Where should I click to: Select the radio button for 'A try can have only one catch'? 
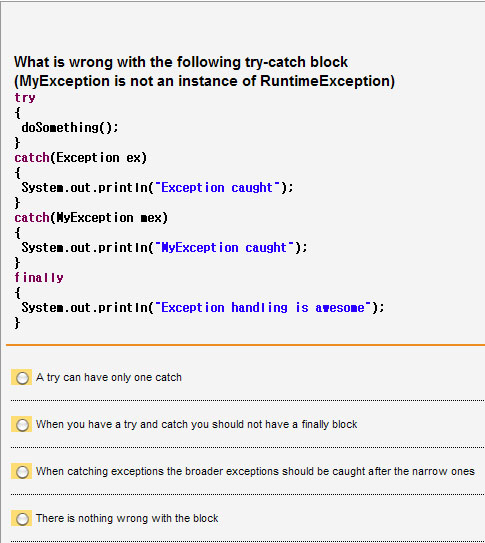click(x=22, y=378)
